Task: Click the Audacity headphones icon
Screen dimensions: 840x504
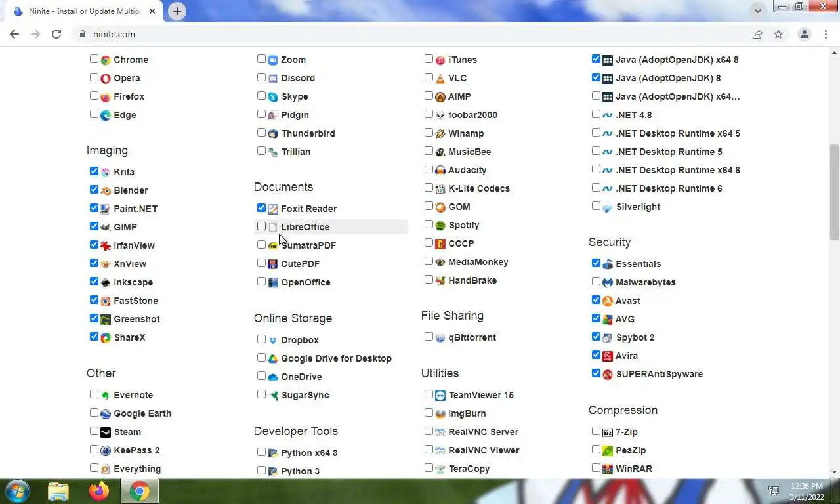Action: coord(440,170)
